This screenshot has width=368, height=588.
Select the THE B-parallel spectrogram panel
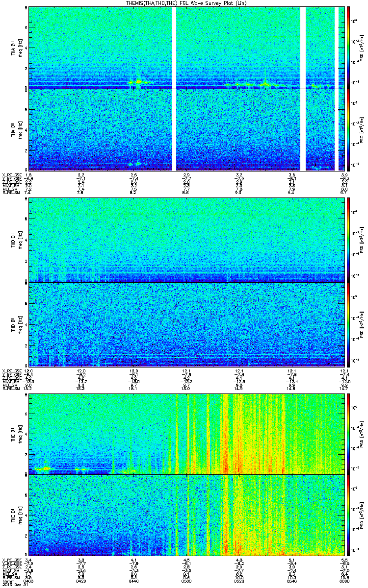186,514
